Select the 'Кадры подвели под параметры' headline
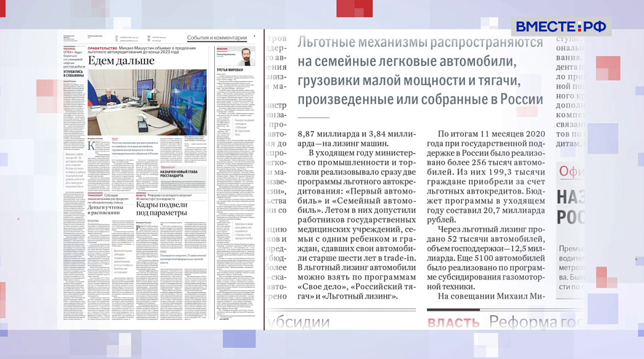Screen dimensions: 644x359 (162, 209)
